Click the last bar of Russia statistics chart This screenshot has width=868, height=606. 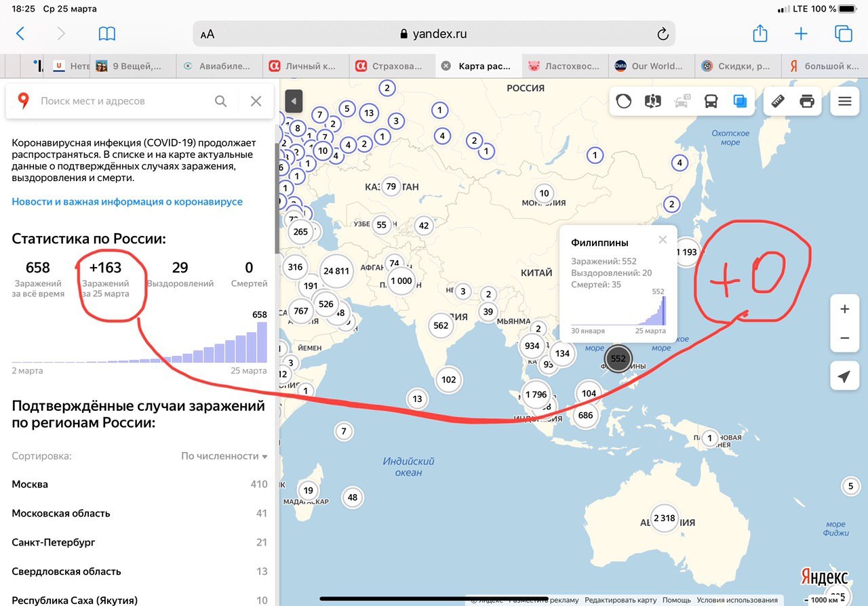coord(261,342)
